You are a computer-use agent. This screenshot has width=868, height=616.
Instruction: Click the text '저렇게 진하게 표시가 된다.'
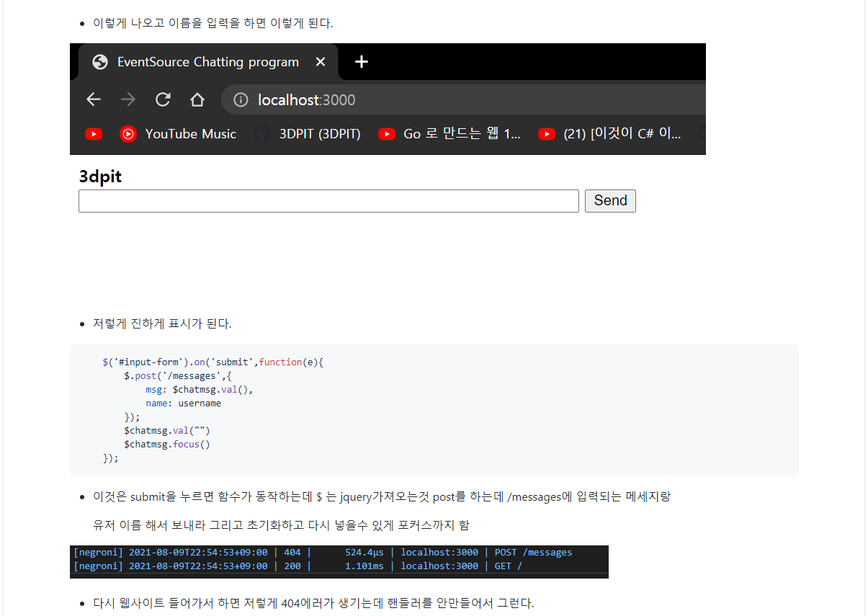pyautogui.click(x=162, y=323)
